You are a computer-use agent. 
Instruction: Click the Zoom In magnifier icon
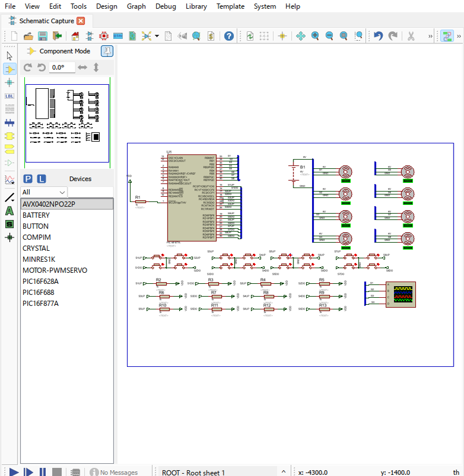[x=315, y=36]
